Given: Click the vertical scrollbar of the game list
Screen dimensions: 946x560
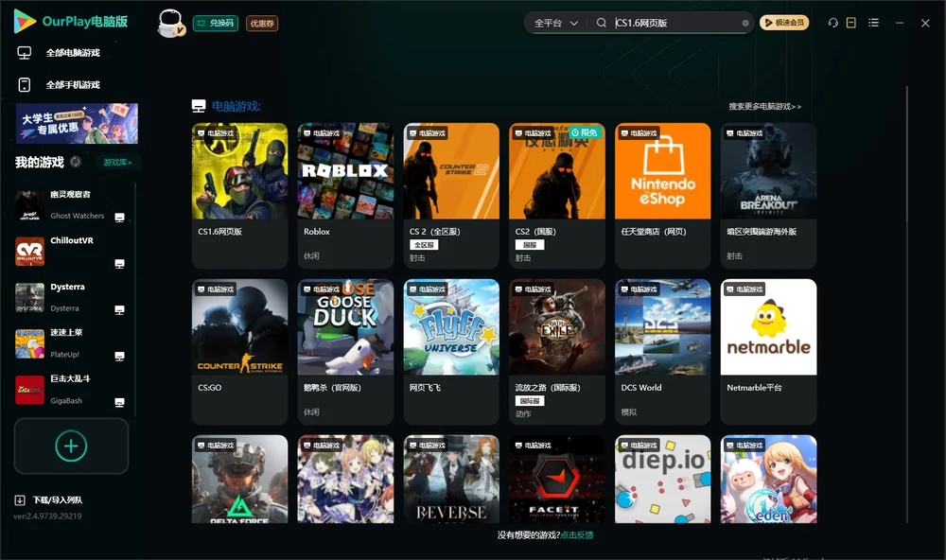Looking at the screenshot, I should (907, 305).
